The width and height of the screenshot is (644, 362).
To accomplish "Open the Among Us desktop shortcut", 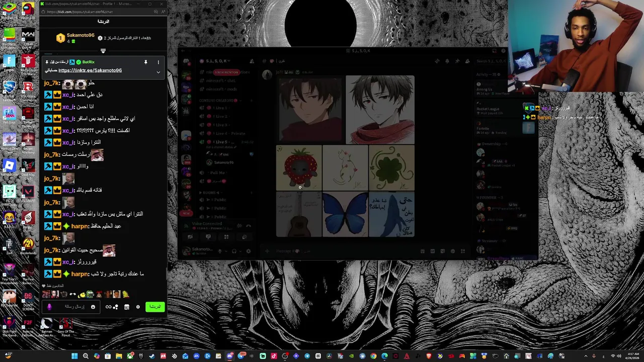I will click(28, 10).
